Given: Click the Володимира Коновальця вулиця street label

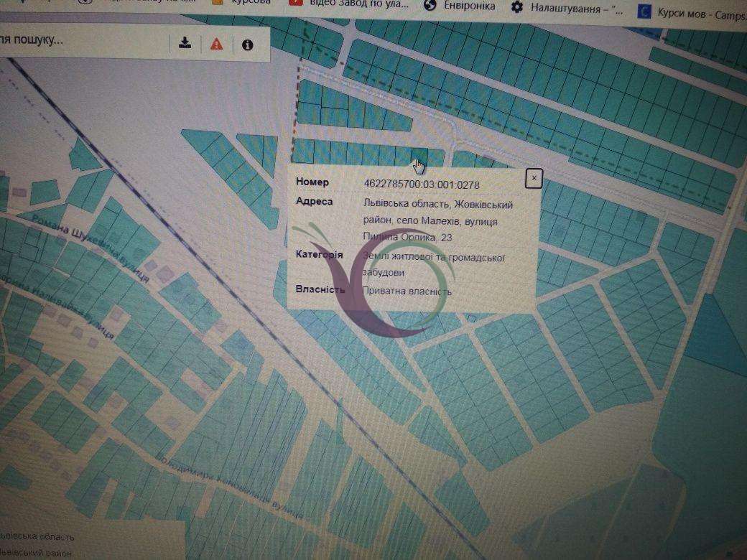Looking at the screenshot, I should click(x=230, y=487).
